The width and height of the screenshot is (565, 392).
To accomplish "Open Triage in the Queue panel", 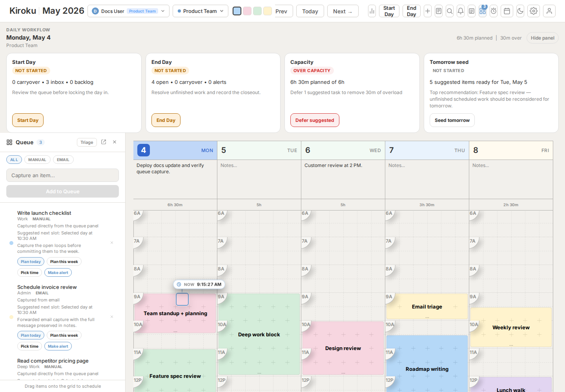I will [87, 142].
